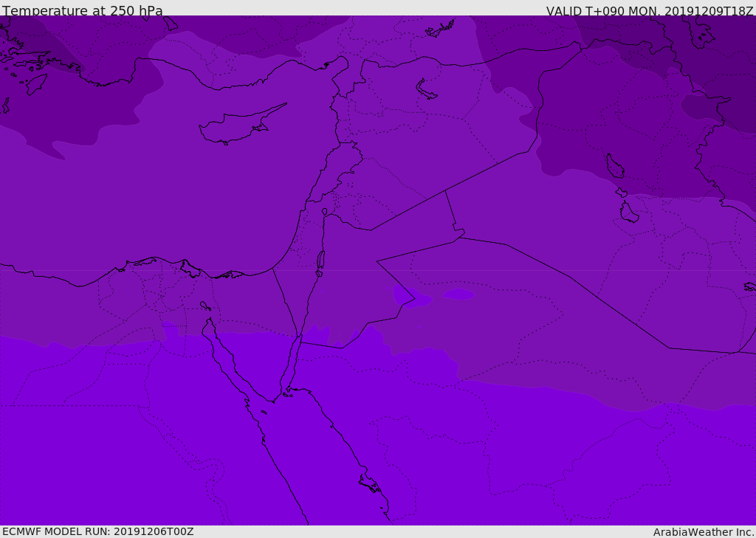
Task: Click the 'ECMWF MODEL RUN: 20191206T00Z' text
Action: (x=98, y=531)
